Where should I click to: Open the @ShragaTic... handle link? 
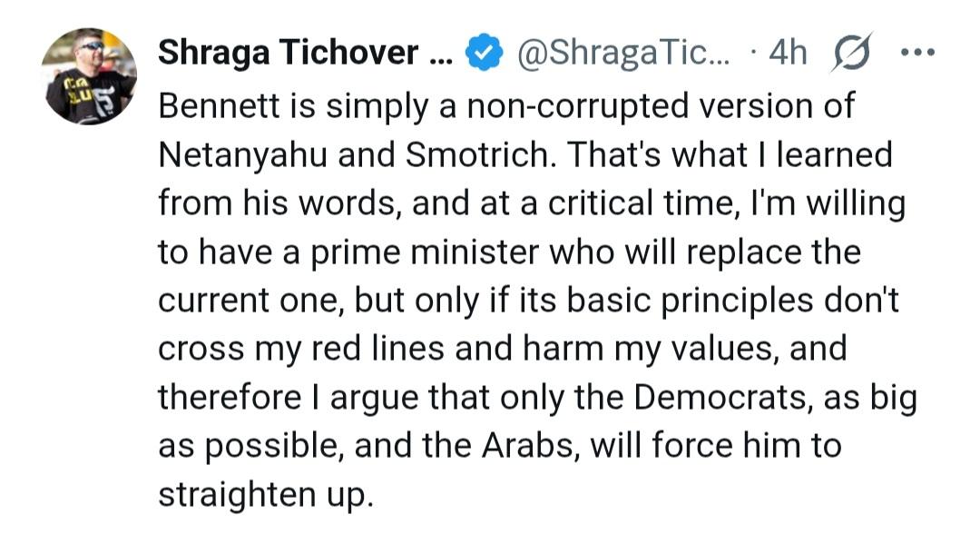click(619, 54)
